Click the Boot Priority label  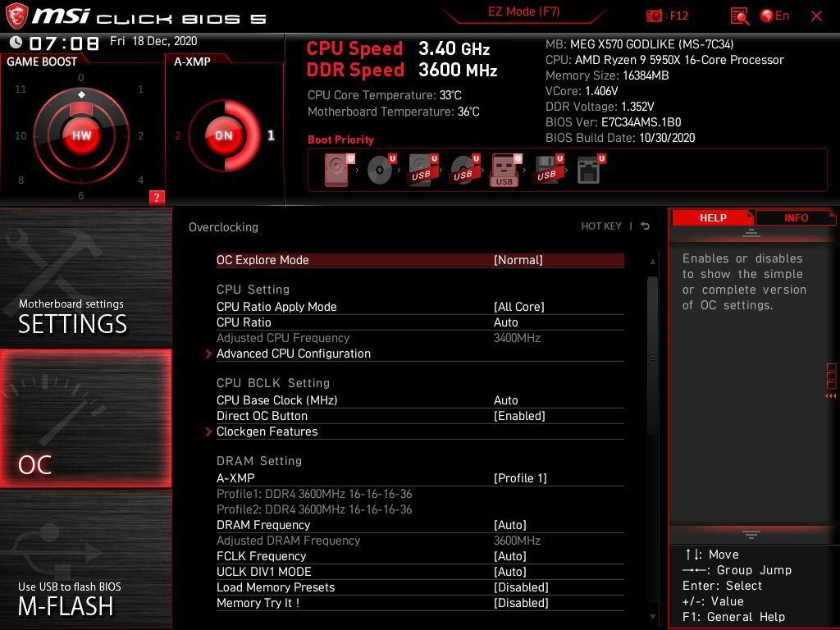pyautogui.click(x=340, y=139)
